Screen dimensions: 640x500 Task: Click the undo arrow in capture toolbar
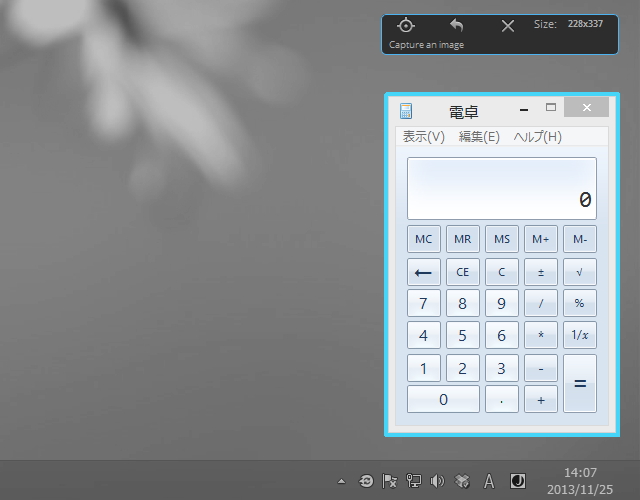[457, 25]
